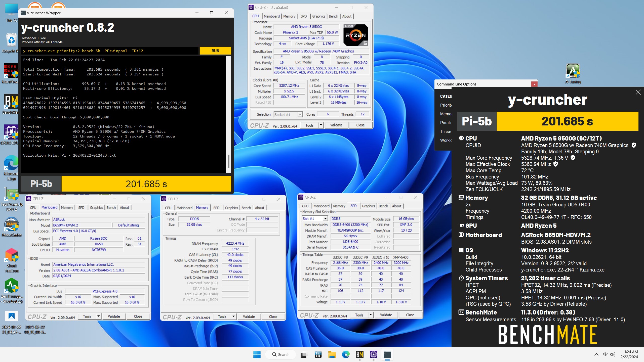
Task: Open File Explorer from the taskbar
Action: (332, 354)
